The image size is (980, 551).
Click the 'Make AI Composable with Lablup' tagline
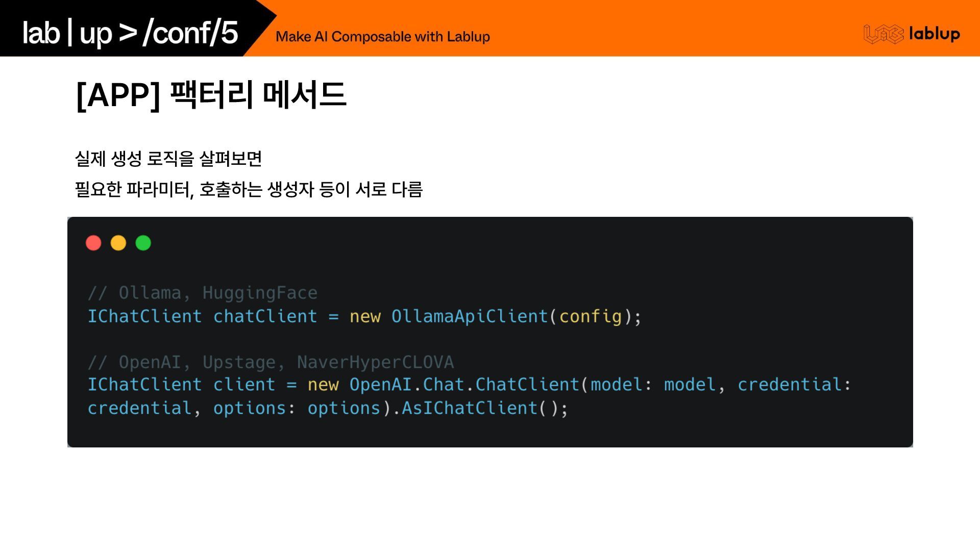click(382, 37)
